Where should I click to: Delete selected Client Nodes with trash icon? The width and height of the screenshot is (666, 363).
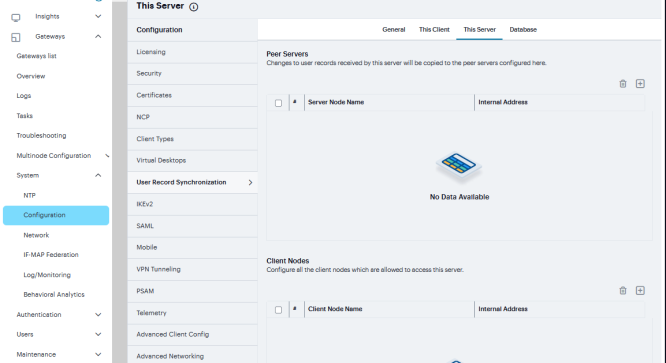point(623,290)
